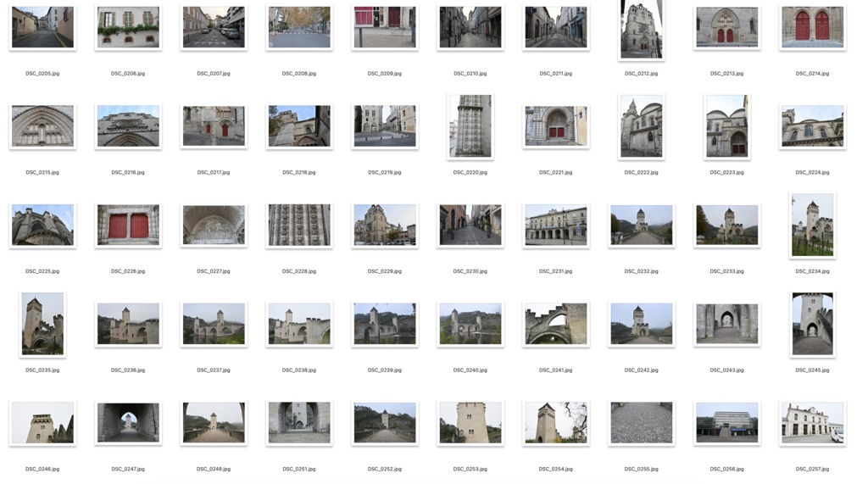Click the DSC_0231.jpg filename label
The width and height of the screenshot is (868, 484).
coord(556,271)
